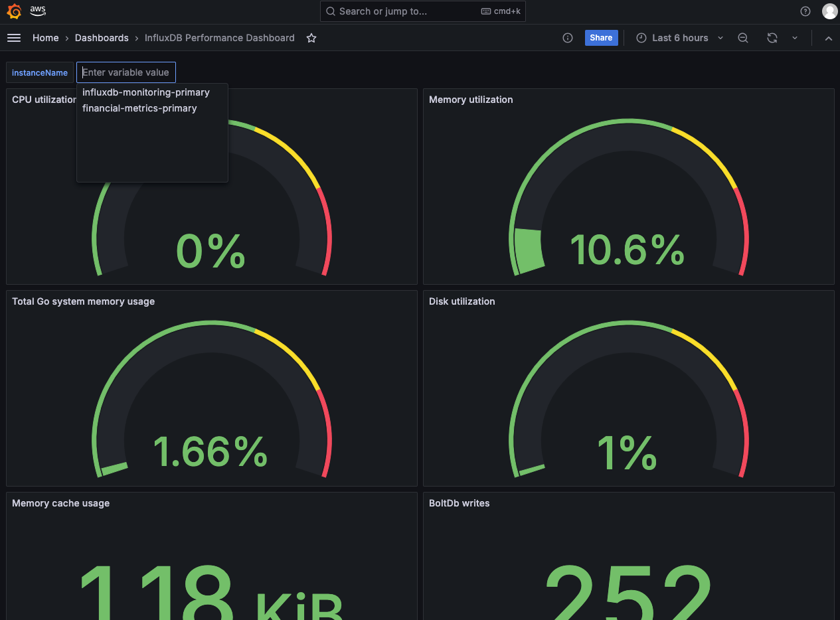Click the Grafana logo icon
This screenshot has height=620, width=840.
[x=14, y=11]
